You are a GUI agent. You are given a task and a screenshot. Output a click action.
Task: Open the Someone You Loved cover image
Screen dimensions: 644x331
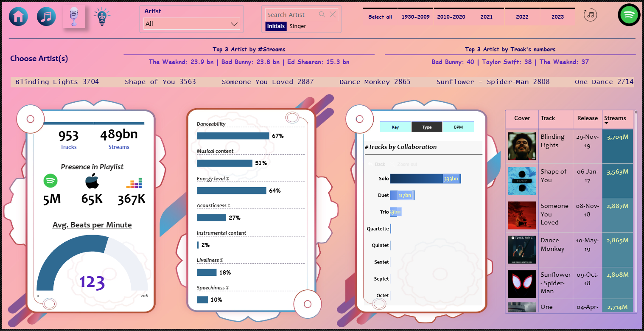pyautogui.click(x=522, y=215)
